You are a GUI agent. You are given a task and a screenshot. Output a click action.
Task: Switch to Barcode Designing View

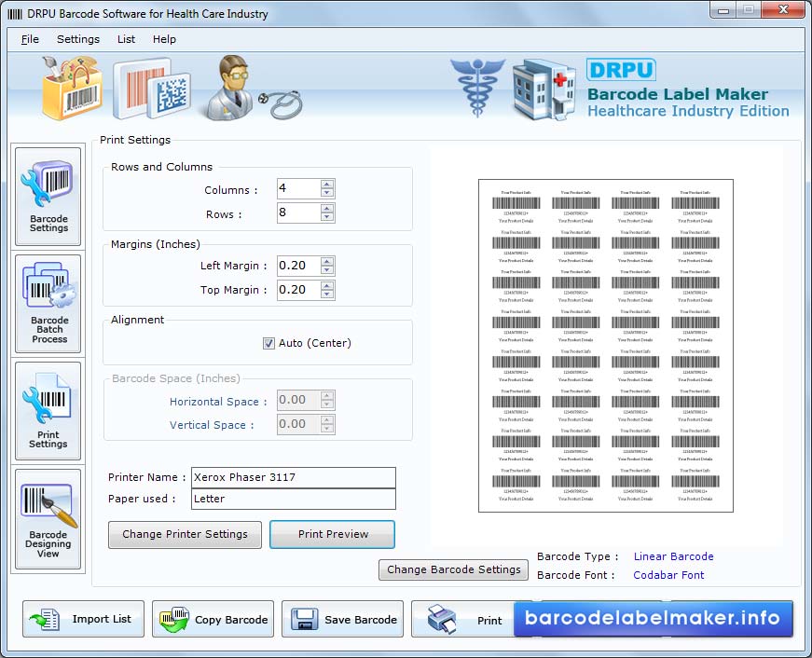click(x=48, y=519)
